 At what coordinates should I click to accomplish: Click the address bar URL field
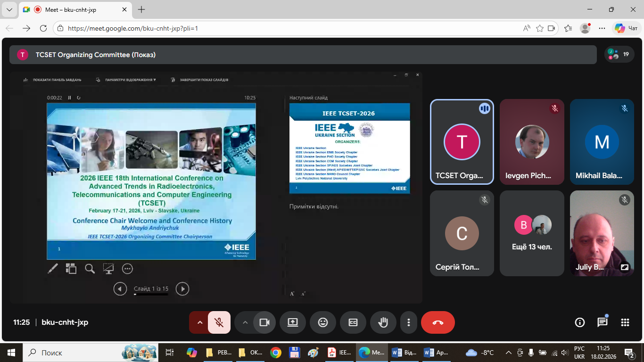(283, 28)
